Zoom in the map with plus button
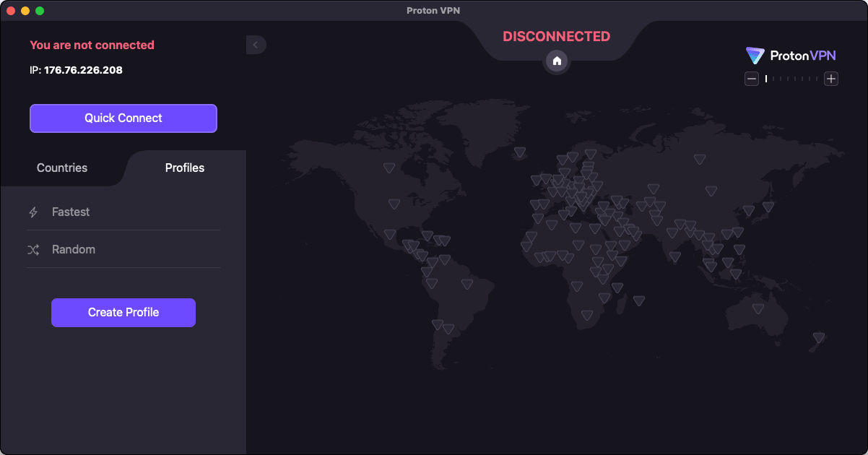Screen dimensions: 868x455 [831, 79]
